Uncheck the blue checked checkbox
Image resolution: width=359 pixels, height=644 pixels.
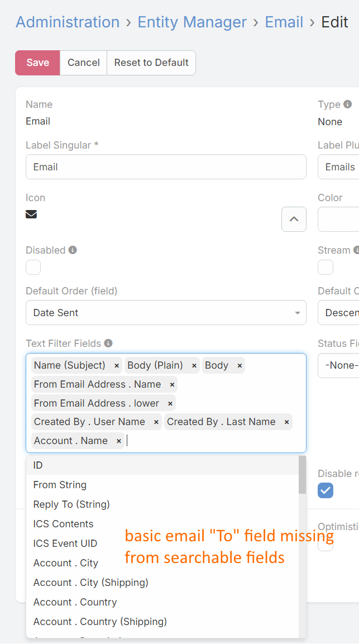(x=326, y=491)
